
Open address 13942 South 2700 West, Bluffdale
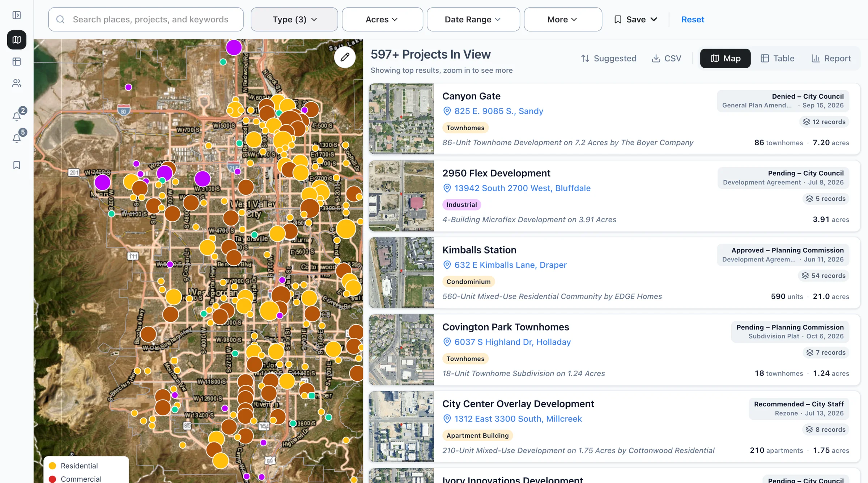(522, 188)
